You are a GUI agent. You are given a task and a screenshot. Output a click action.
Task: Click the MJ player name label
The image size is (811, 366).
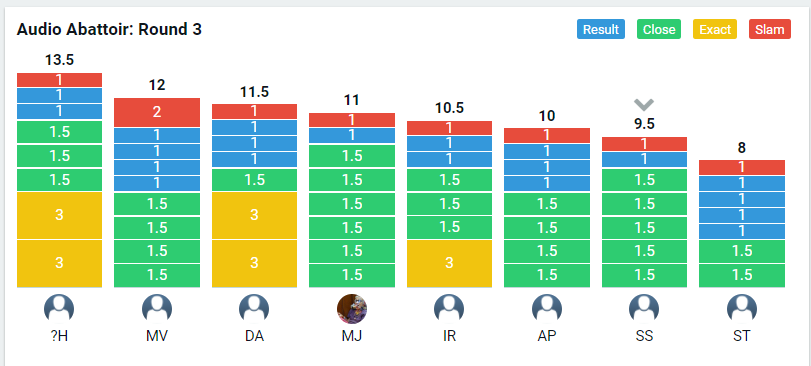(x=352, y=336)
